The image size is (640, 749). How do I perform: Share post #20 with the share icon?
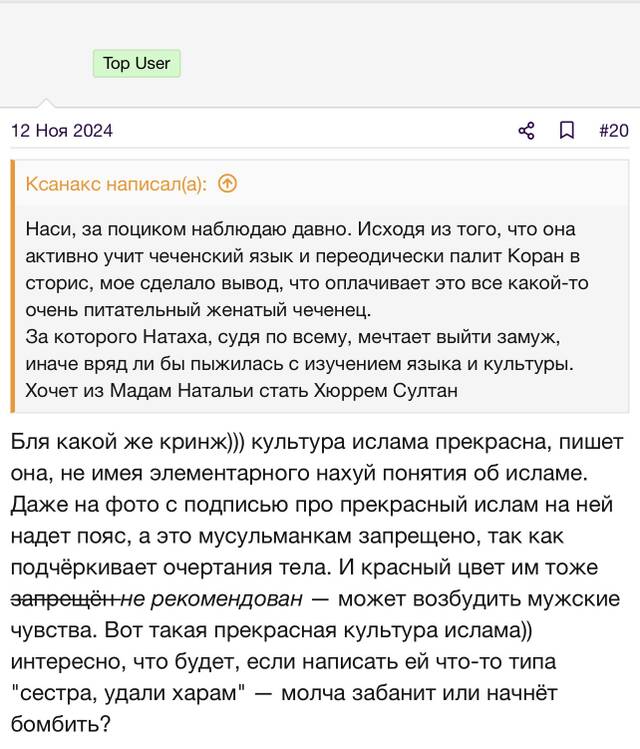[526, 130]
